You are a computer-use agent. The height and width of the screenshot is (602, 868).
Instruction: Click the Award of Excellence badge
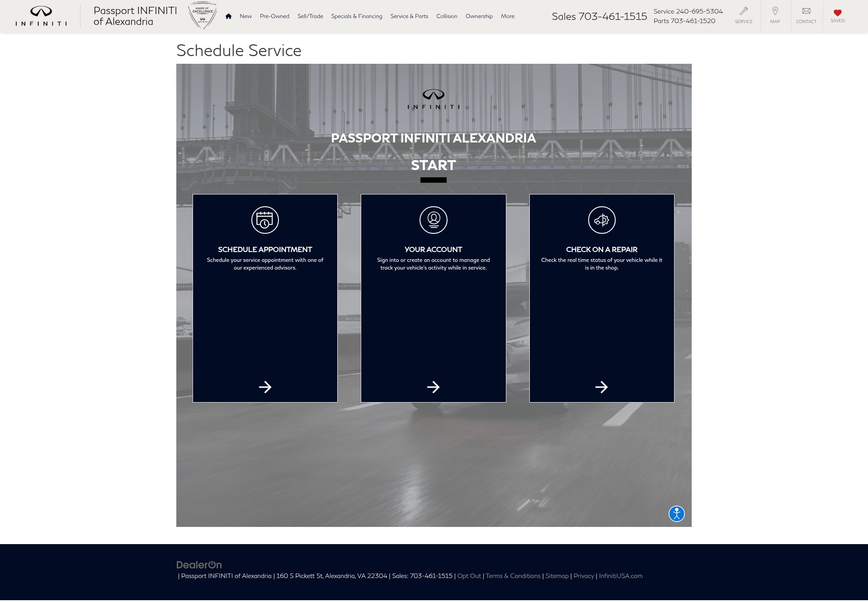pos(202,16)
